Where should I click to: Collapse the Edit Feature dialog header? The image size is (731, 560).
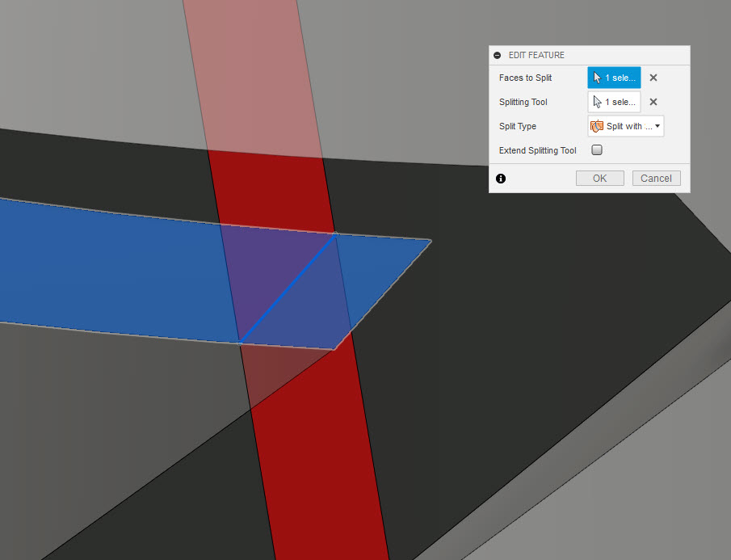pos(496,55)
